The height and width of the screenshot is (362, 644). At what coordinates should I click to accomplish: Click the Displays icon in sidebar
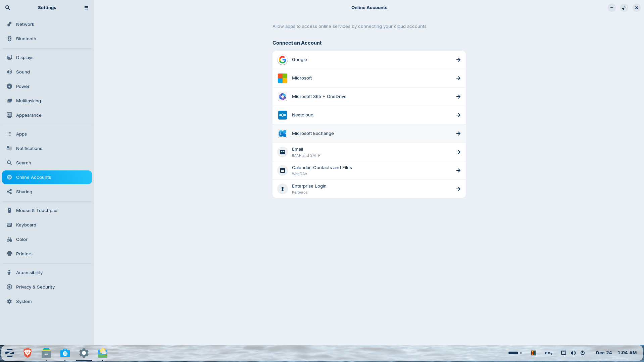point(9,57)
